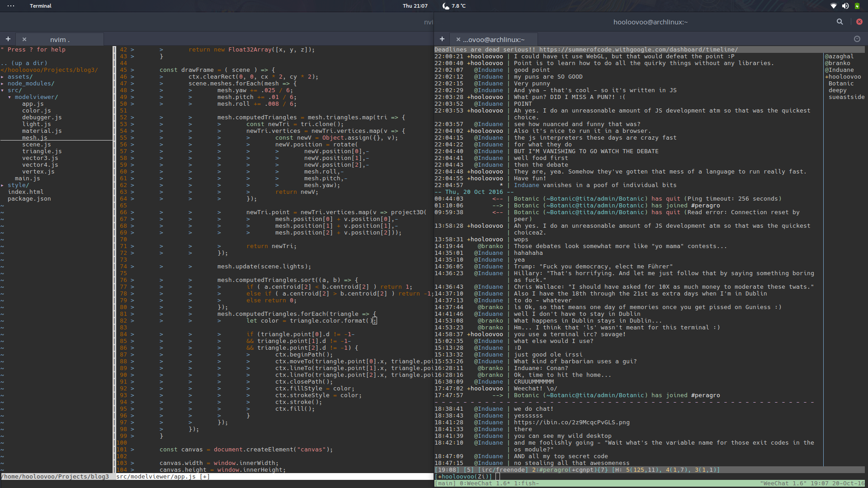Viewport: 868px width, 488px height.
Task: Open the summerofcode.withgoogle.com timeline link
Action: tap(638, 50)
